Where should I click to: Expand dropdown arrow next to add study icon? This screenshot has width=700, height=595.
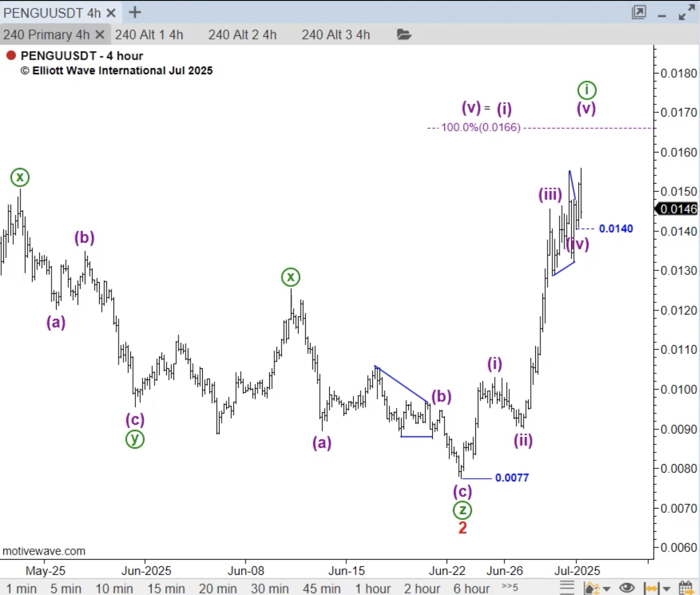[x=607, y=589]
